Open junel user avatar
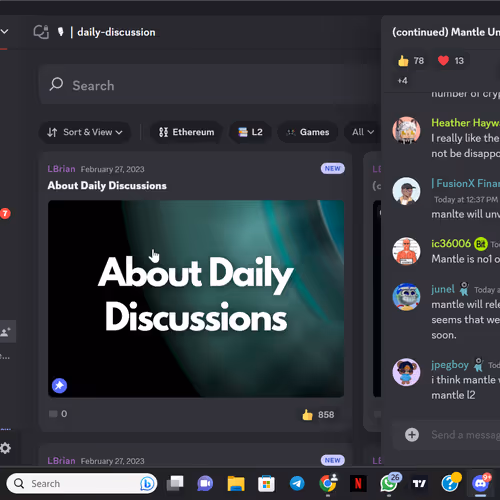 click(x=406, y=297)
